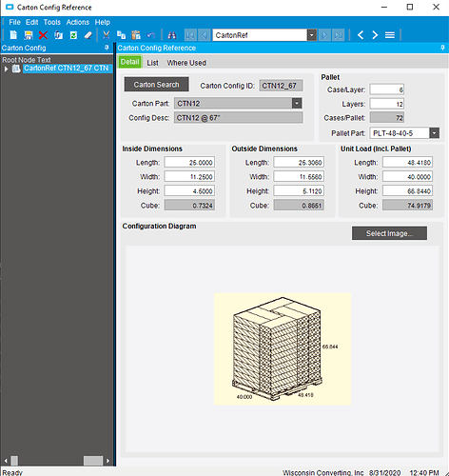Click the red X Delete icon
This screenshot has width=449, height=476.
(x=43, y=35)
